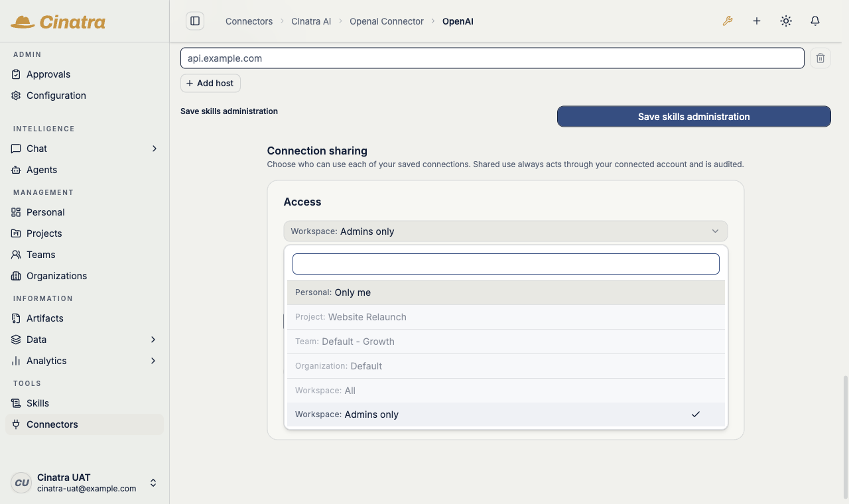Open Approvals in sidebar

(84, 74)
